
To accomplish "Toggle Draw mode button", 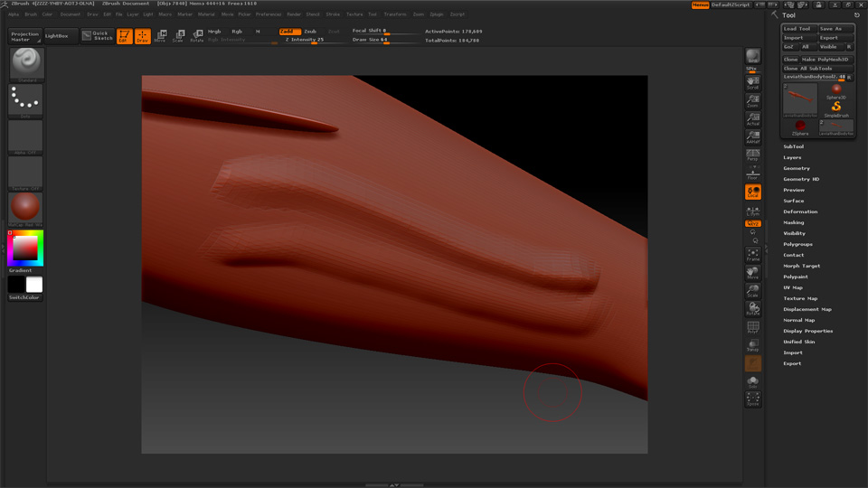I will 143,36.
